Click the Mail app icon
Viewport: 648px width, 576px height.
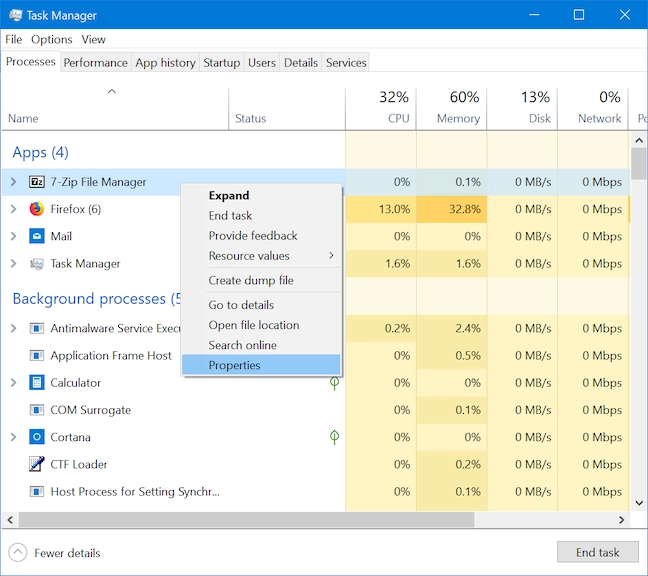point(37,236)
